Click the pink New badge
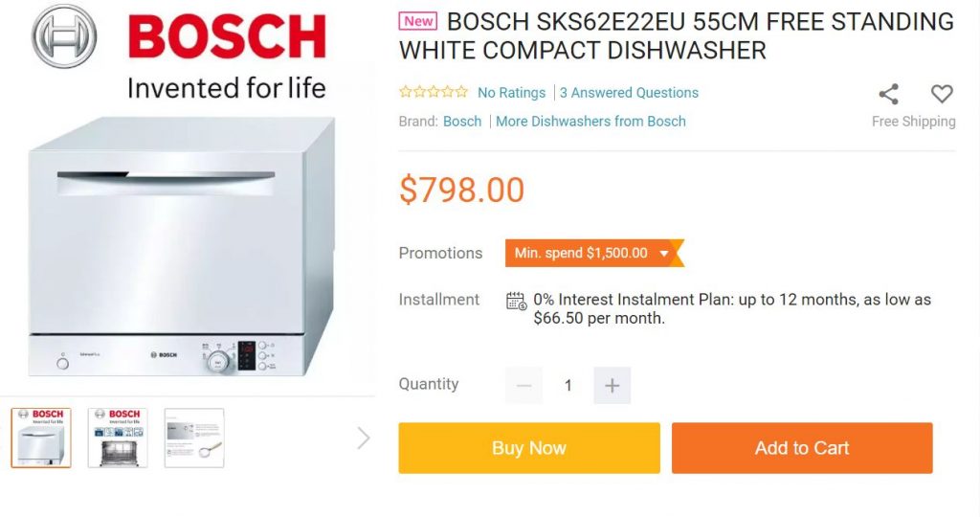Screen dimensions: 980x517 pyautogui.click(x=418, y=21)
